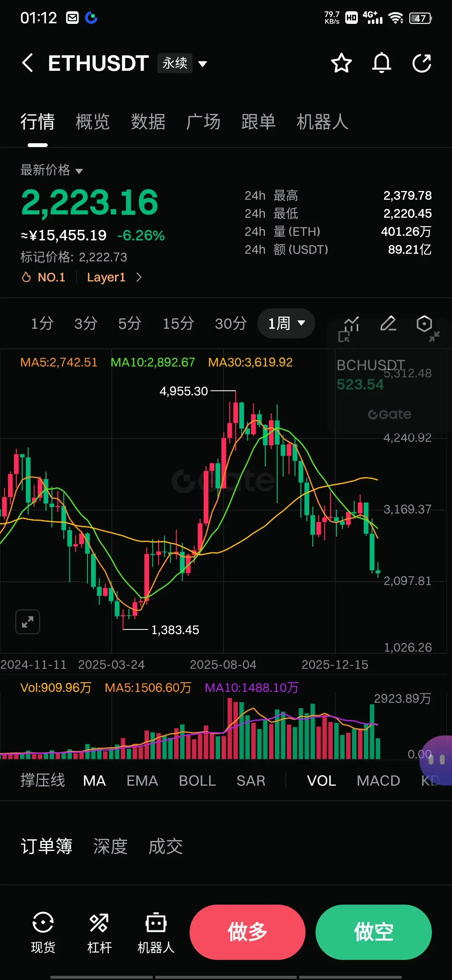Tap 做多 long button
The image size is (452, 980).
247,932
